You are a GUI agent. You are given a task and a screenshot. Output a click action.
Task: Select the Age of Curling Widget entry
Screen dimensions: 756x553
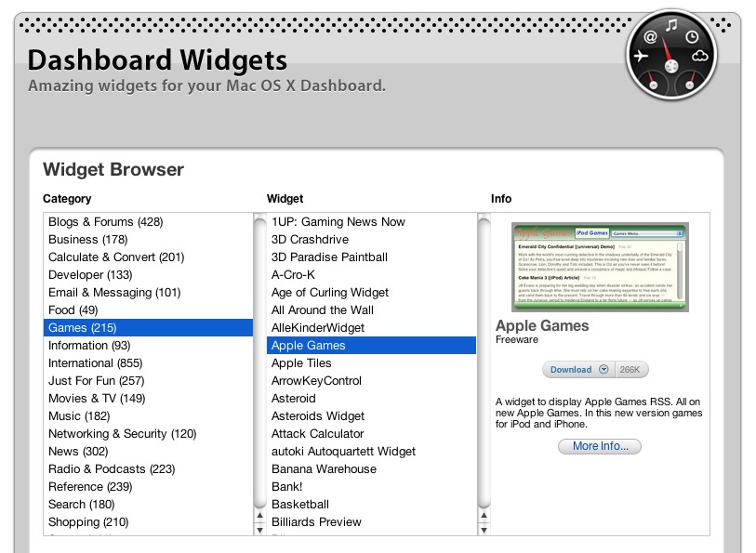pyautogui.click(x=371, y=293)
